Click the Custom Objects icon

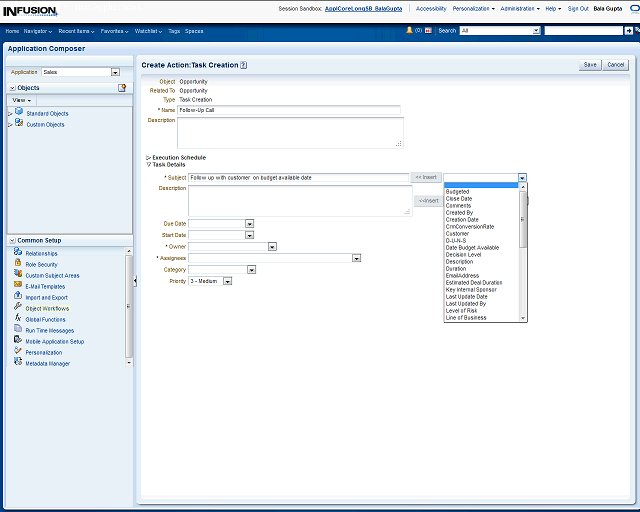click(18, 124)
